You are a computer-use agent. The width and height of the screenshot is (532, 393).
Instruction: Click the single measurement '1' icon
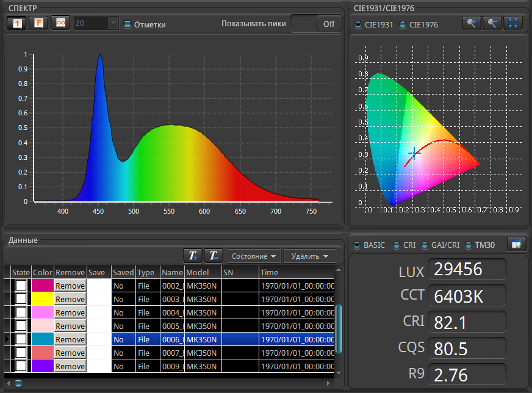coord(16,23)
